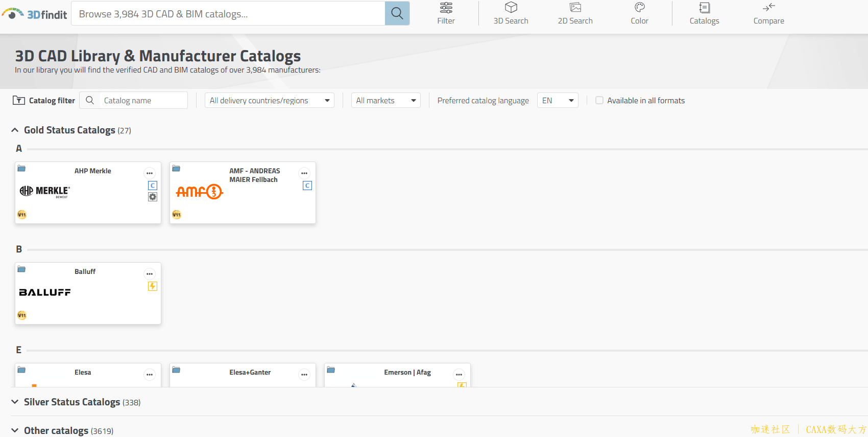Viewport: 868px width, 437px height.
Task: Open 3D Search
Action: click(511, 14)
